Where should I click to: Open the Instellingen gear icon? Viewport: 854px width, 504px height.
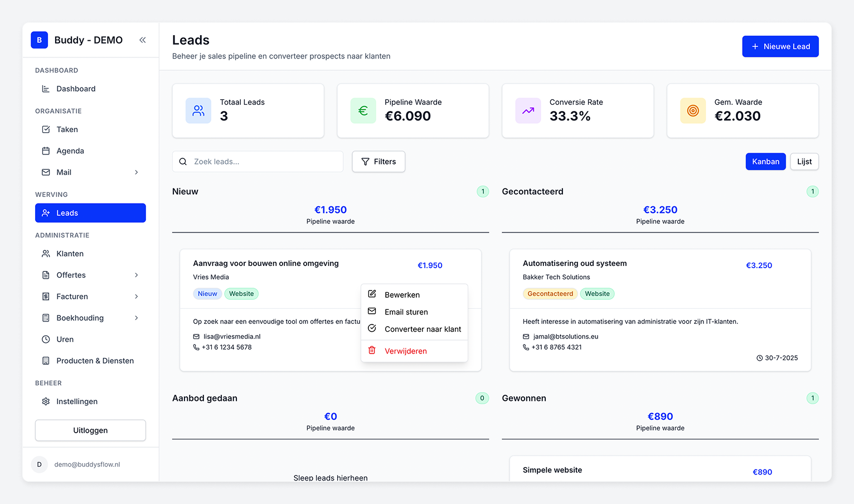coord(46,401)
